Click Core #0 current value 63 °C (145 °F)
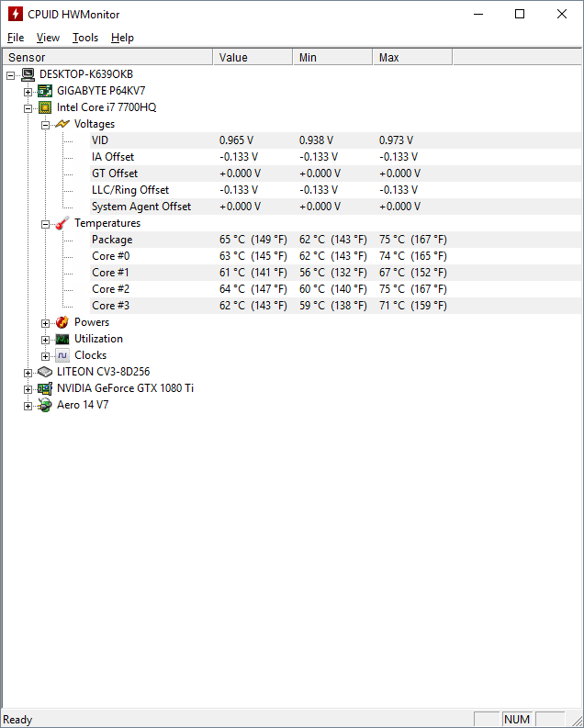 click(253, 256)
